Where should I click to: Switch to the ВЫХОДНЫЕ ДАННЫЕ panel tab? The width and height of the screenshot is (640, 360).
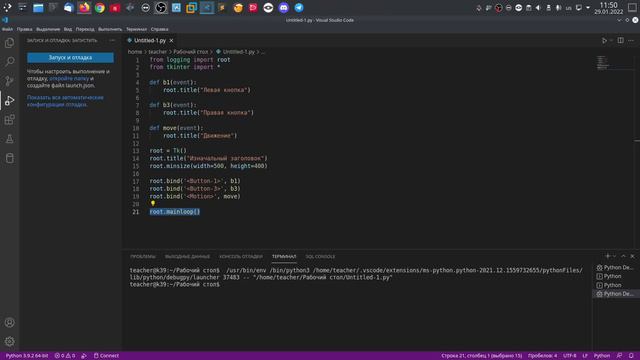click(x=187, y=257)
